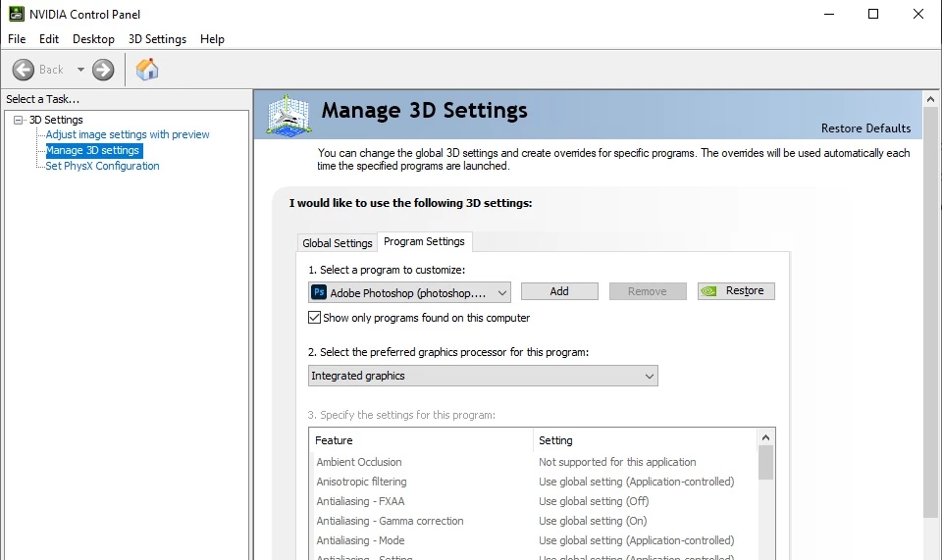
Task: Click the Setting column header
Action: pyautogui.click(x=645, y=440)
